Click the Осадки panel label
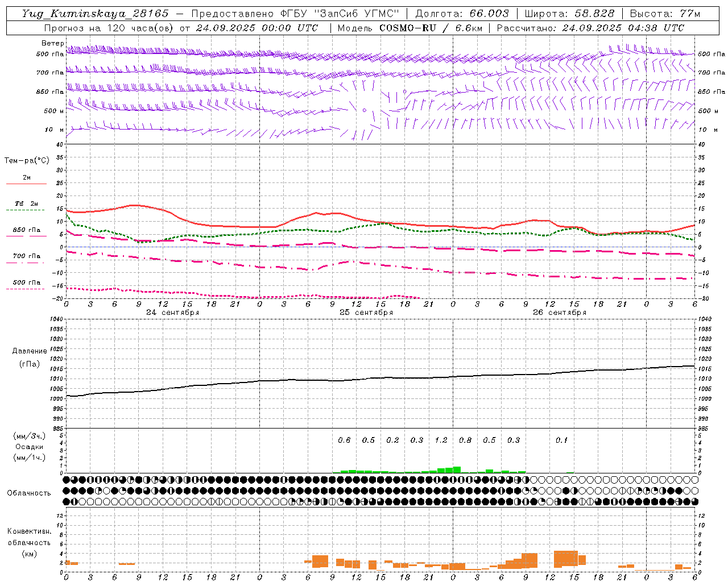The width and height of the screenshot is (728, 582). point(29,447)
